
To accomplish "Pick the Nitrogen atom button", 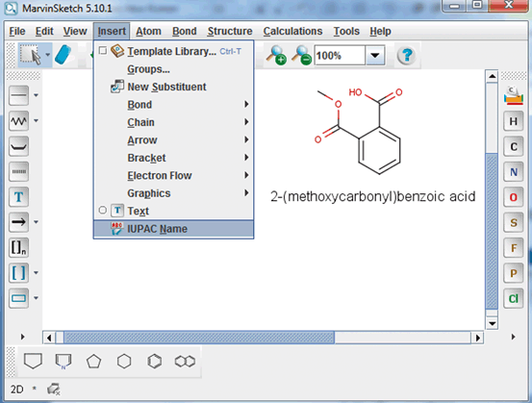I will pos(514,172).
